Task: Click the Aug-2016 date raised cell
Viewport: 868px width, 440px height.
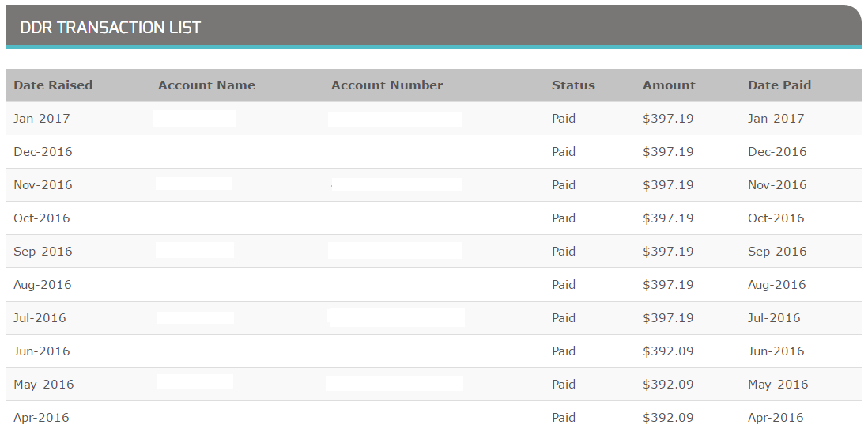Action: [x=43, y=285]
